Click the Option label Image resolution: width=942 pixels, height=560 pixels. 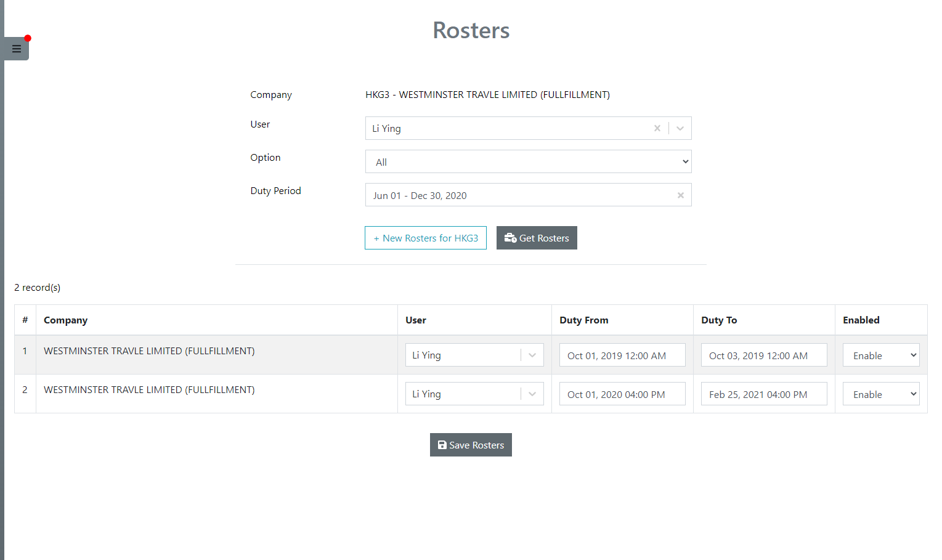tap(266, 158)
